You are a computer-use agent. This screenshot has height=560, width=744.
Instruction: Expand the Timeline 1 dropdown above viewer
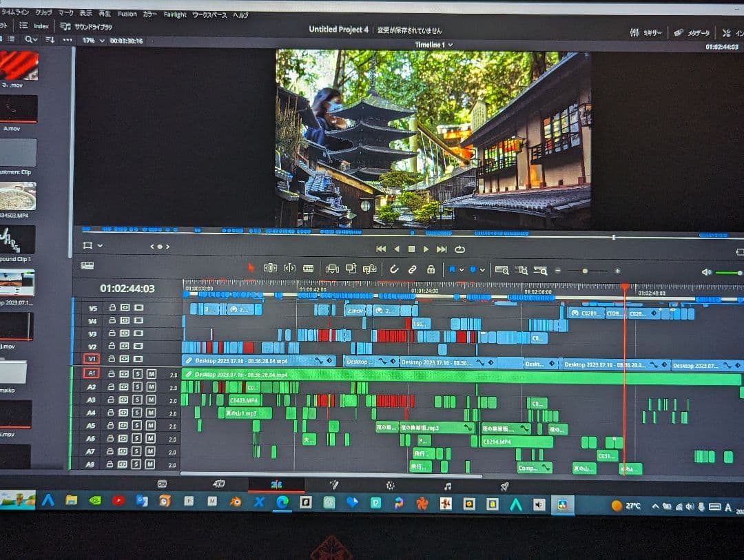[x=450, y=45]
